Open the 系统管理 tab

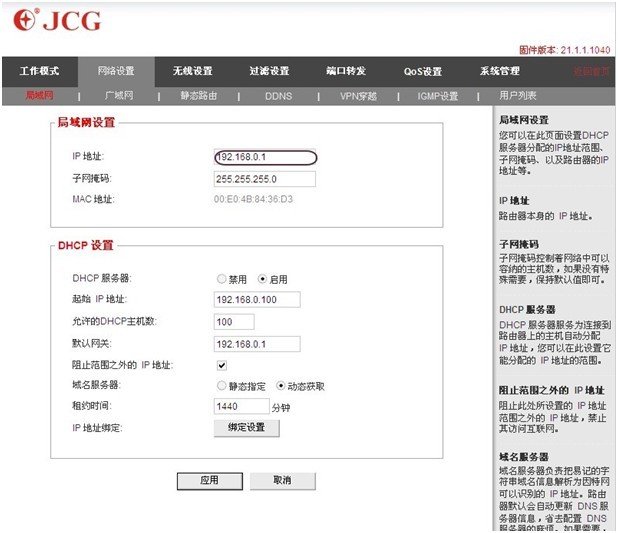pos(500,71)
